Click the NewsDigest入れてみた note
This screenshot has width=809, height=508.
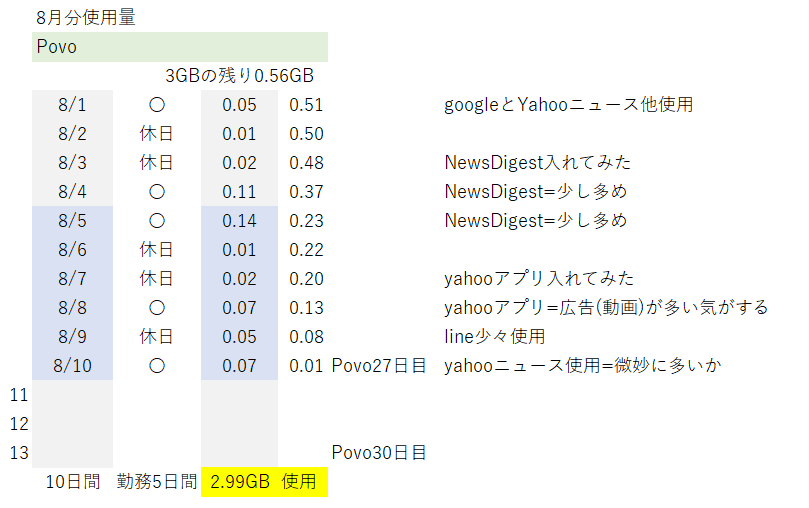(x=538, y=163)
